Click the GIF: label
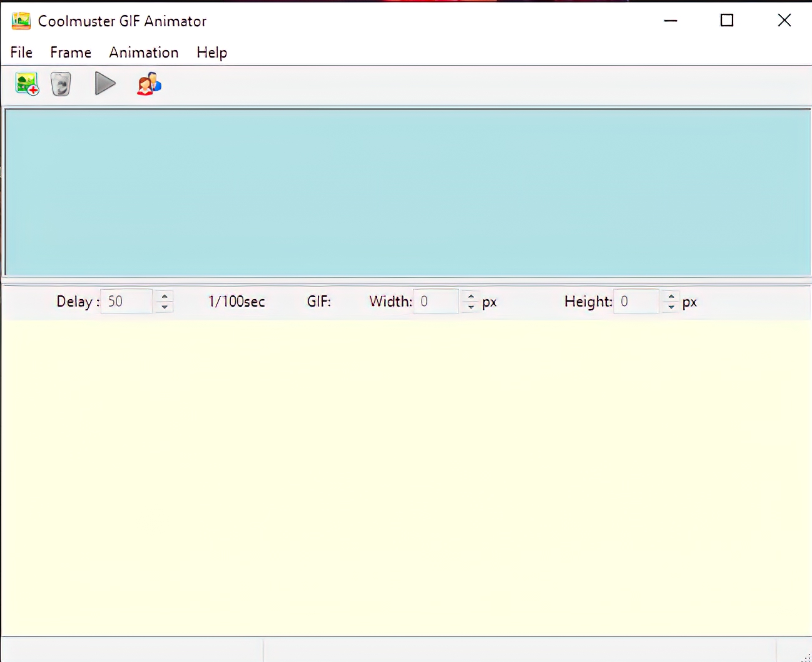Screen dimensions: 812x662 [319, 302]
